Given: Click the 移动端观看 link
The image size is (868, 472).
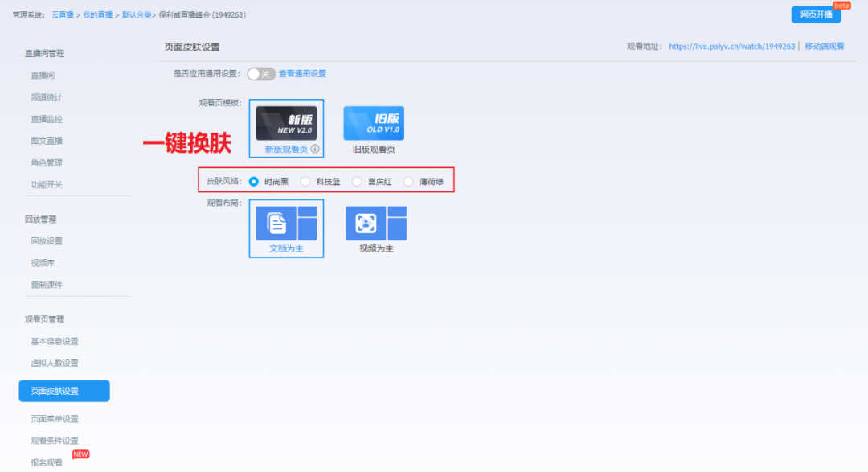Looking at the screenshot, I should pyautogui.click(x=824, y=47).
